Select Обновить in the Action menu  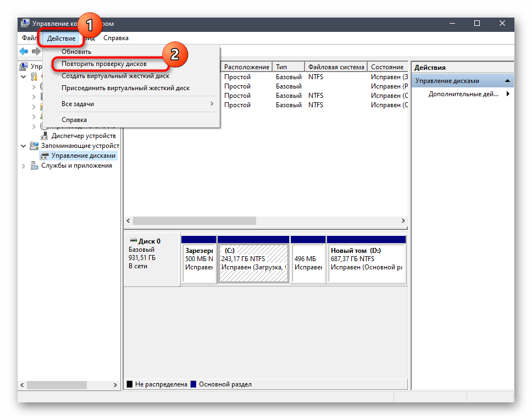[x=76, y=52]
